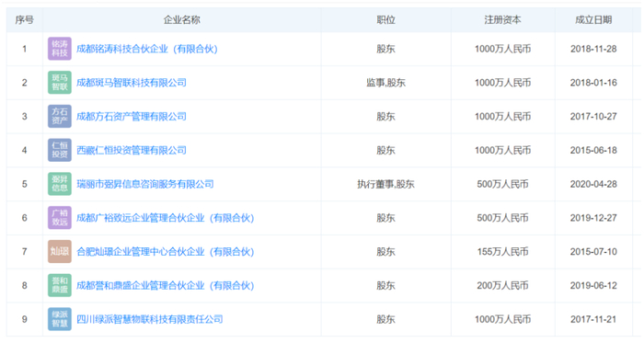Select the 2019-06-12 date cell
This screenshot has width=644, height=343.
[593, 286]
